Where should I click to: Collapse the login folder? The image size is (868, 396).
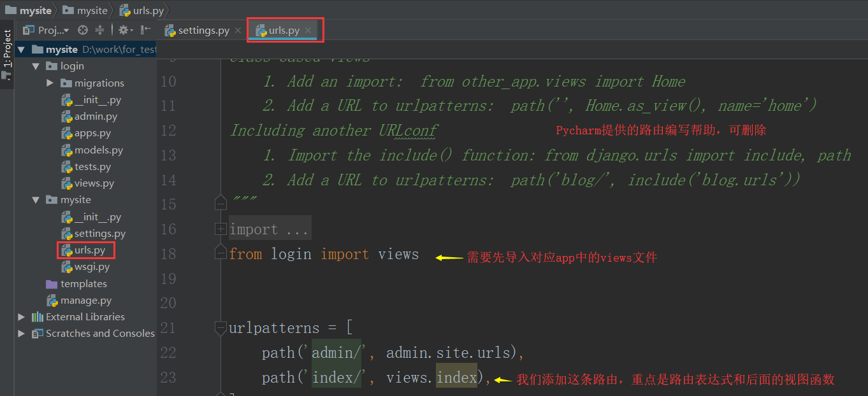coord(36,66)
